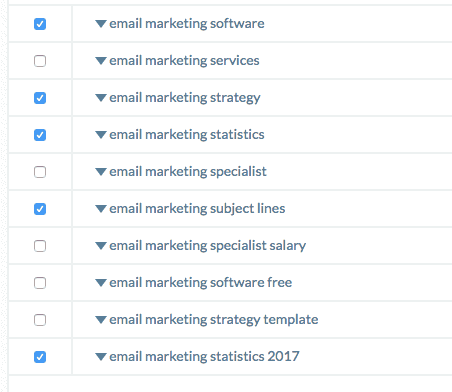Check the email marketing services checkbox
Viewport: 452px width, 392px height.
coord(40,61)
